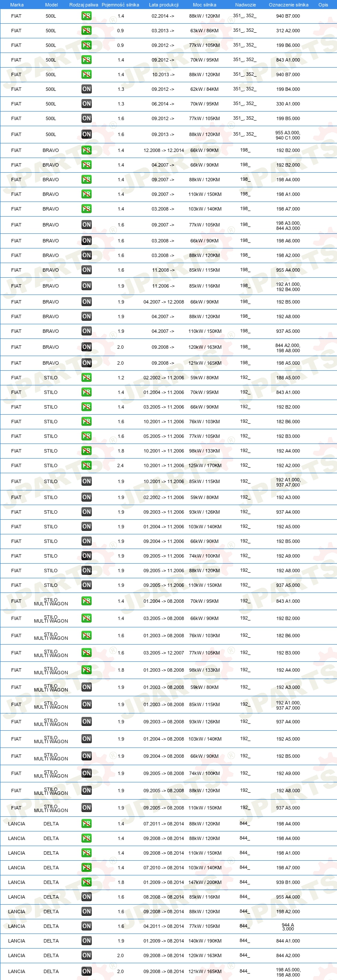Click petrol icon for 199 B6.000 engine
The width and height of the screenshot is (337, 980).
pyautogui.click(x=87, y=45)
